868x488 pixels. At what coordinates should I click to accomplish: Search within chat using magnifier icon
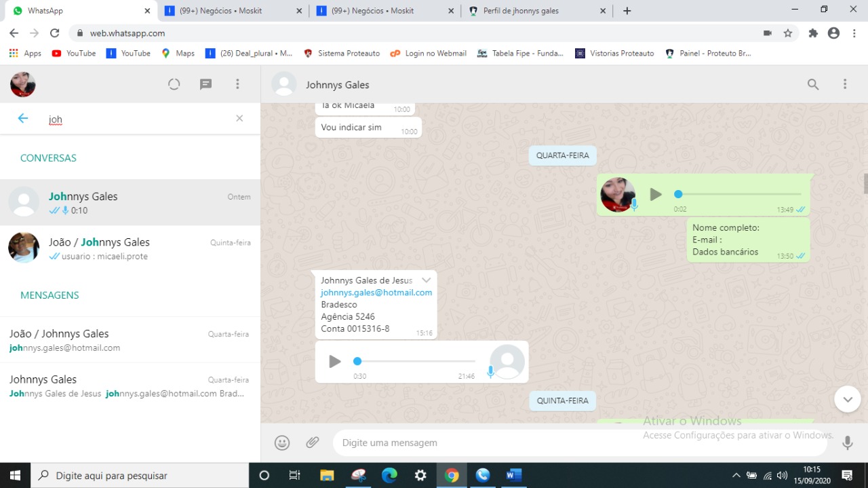(x=813, y=84)
